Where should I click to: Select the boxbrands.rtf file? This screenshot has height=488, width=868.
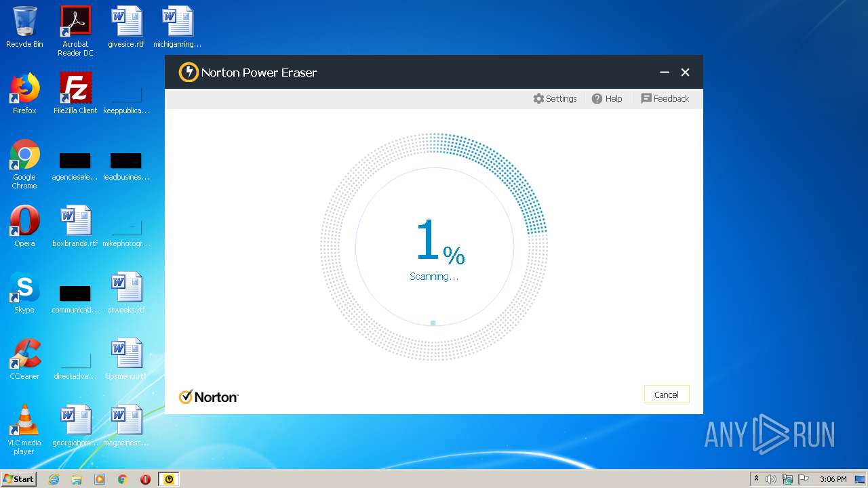point(75,226)
